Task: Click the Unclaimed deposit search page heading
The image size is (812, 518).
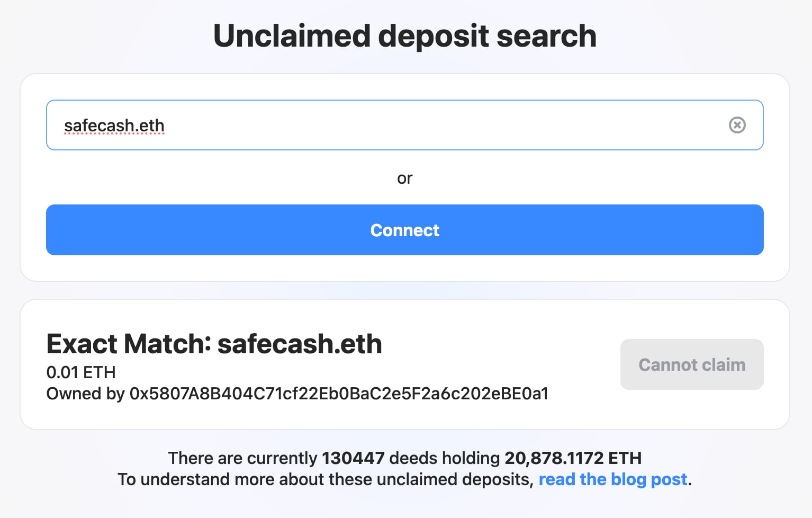Action: 404,36
